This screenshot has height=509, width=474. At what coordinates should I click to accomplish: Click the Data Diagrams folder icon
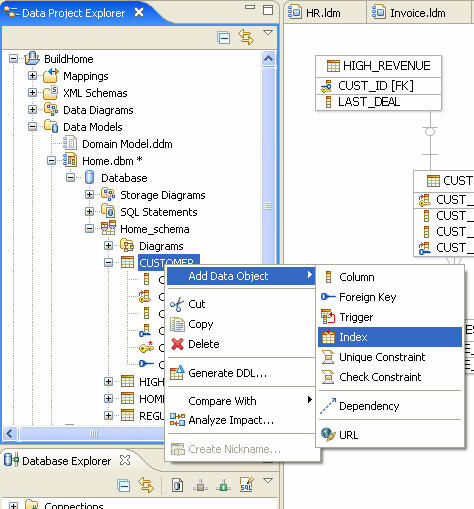click(51, 109)
